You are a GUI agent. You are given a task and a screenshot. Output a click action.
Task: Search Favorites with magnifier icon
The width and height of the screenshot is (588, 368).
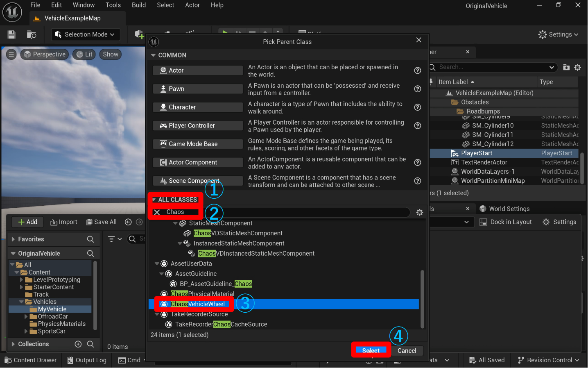click(x=90, y=239)
